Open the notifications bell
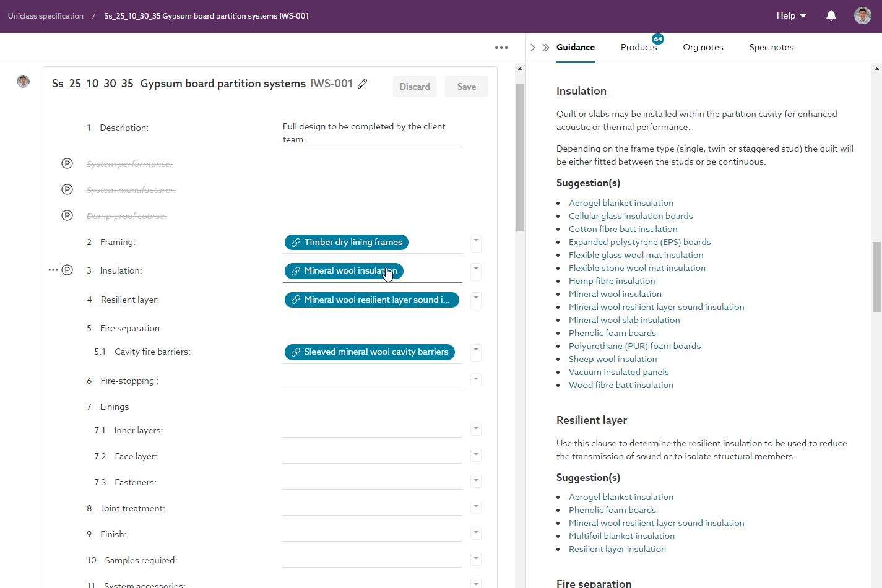Image resolution: width=882 pixels, height=588 pixels. coord(831,16)
